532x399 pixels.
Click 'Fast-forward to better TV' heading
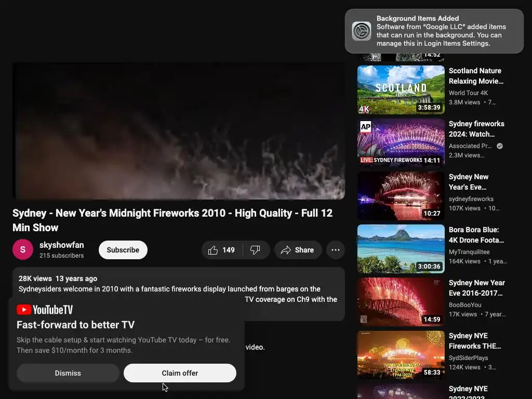[76, 325]
